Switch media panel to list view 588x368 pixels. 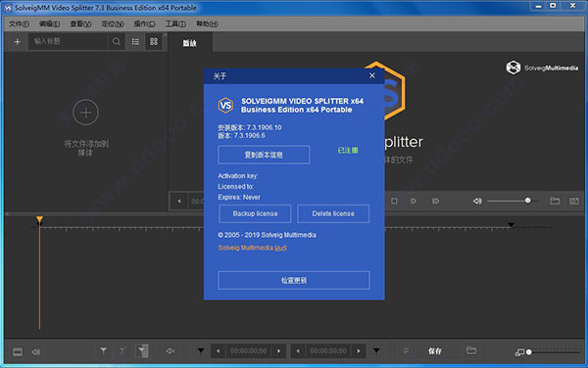pos(135,41)
